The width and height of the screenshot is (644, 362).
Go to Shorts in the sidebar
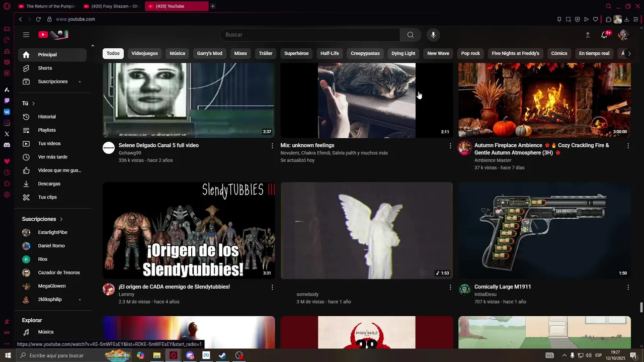pos(52,68)
